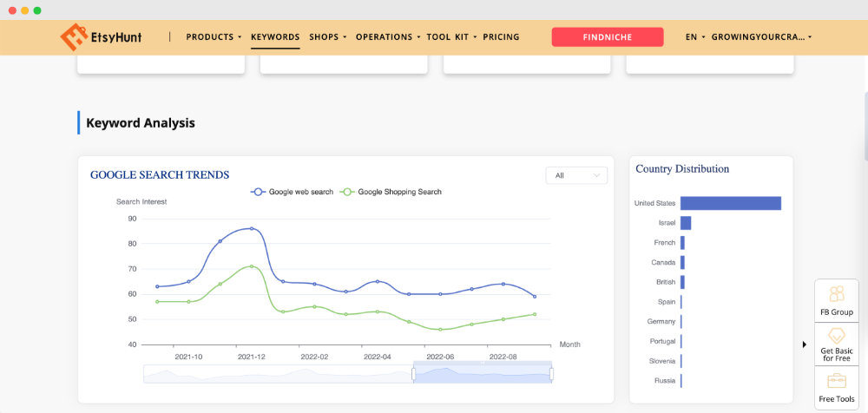Expand the Products menu dropdown
The height and width of the screenshot is (413, 868).
coord(214,37)
